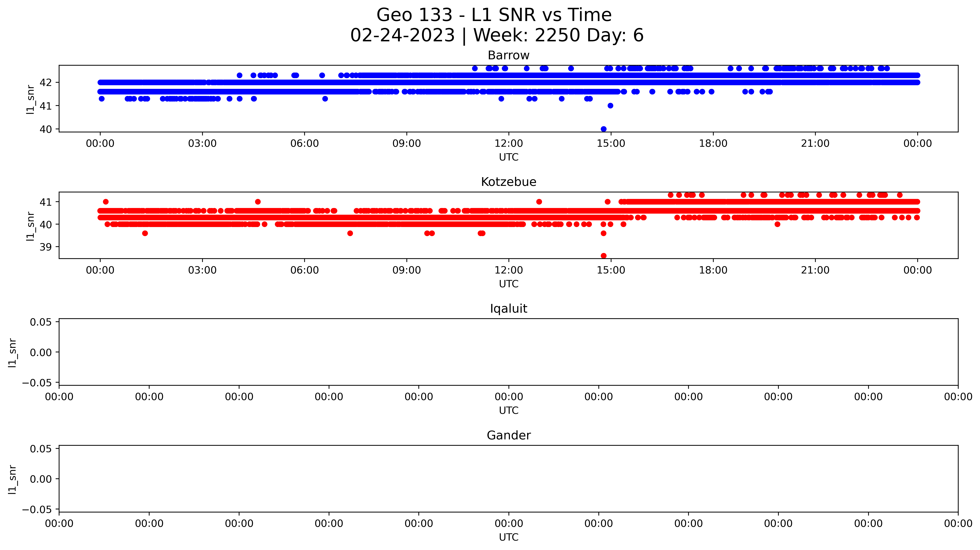Click the "UTC" axis label under Iqaluit plot
This screenshot has width=980, height=550.
[509, 411]
